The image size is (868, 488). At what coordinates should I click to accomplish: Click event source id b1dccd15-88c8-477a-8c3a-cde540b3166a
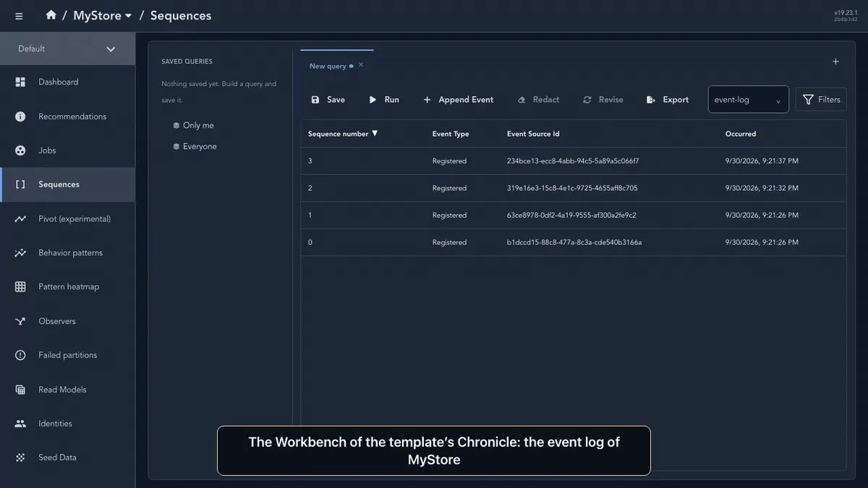(x=574, y=242)
